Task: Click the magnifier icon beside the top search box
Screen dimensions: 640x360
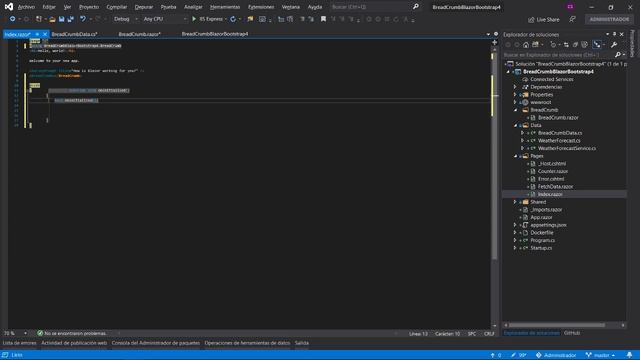Action: click(x=416, y=7)
